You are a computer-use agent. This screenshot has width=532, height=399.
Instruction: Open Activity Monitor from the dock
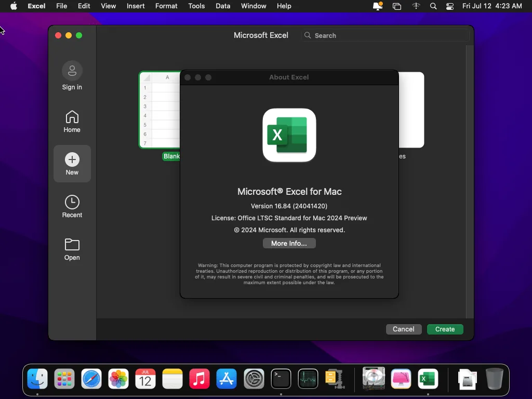click(x=308, y=379)
